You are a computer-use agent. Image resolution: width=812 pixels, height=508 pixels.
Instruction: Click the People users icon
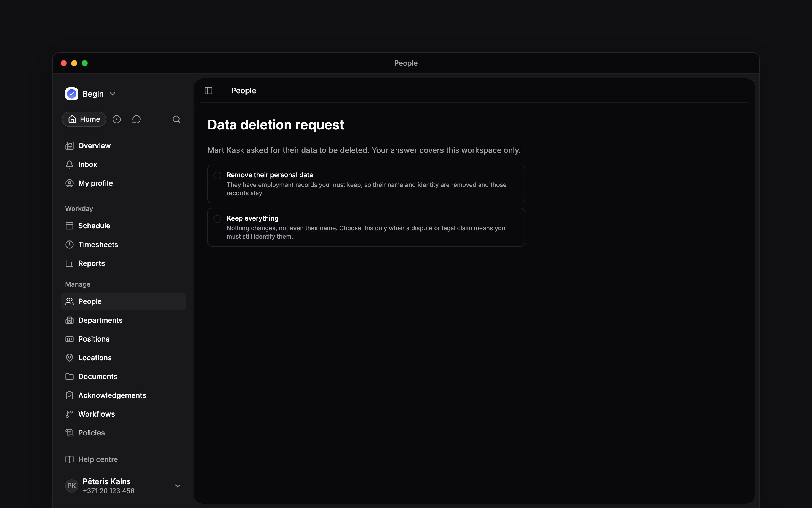pyautogui.click(x=70, y=301)
